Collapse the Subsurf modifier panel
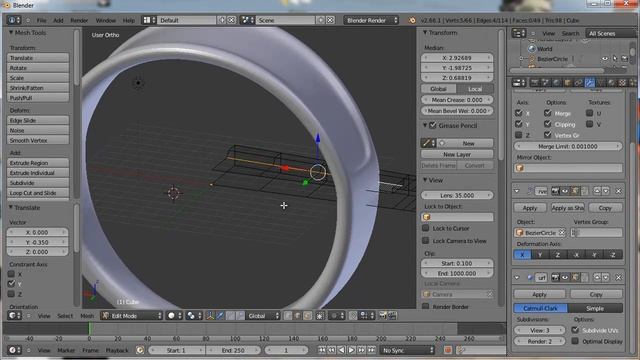Image resolution: width=640 pixels, height=360 pixels. pos(517,278)
